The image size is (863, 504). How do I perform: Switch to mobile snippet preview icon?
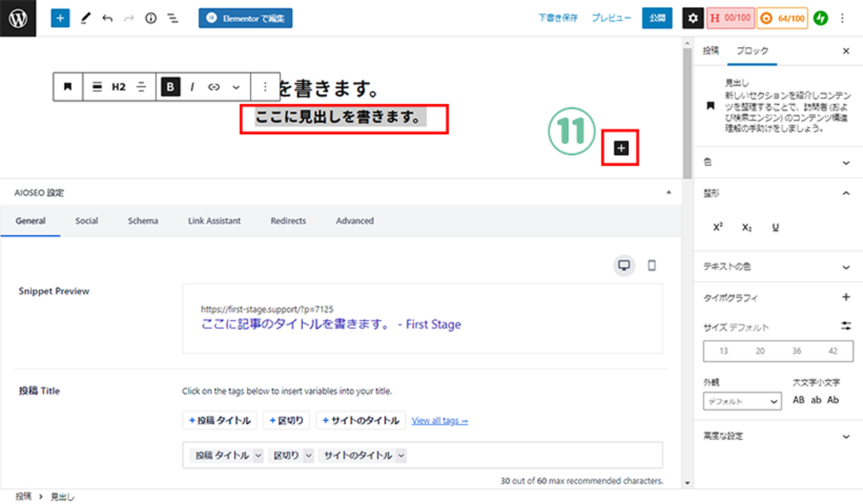click(x=651, y=265)
